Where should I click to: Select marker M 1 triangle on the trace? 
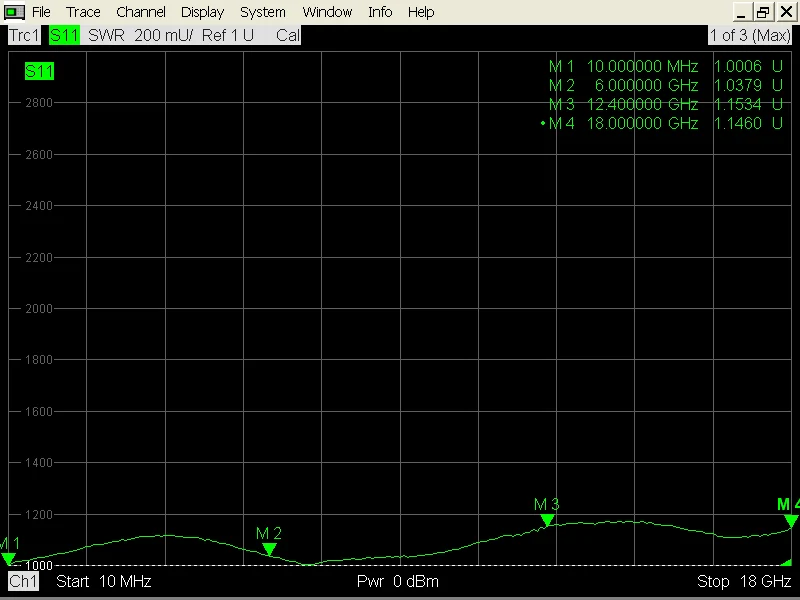click(x=8, y=559)
